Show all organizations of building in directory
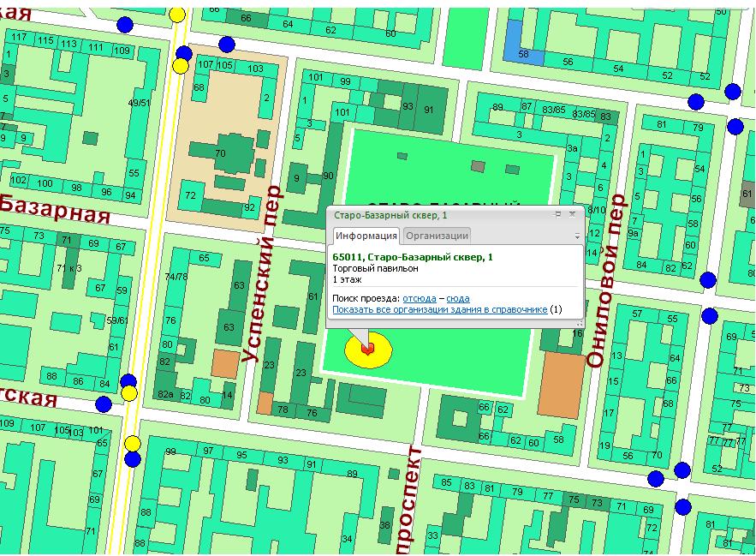 tap(439, 309)
